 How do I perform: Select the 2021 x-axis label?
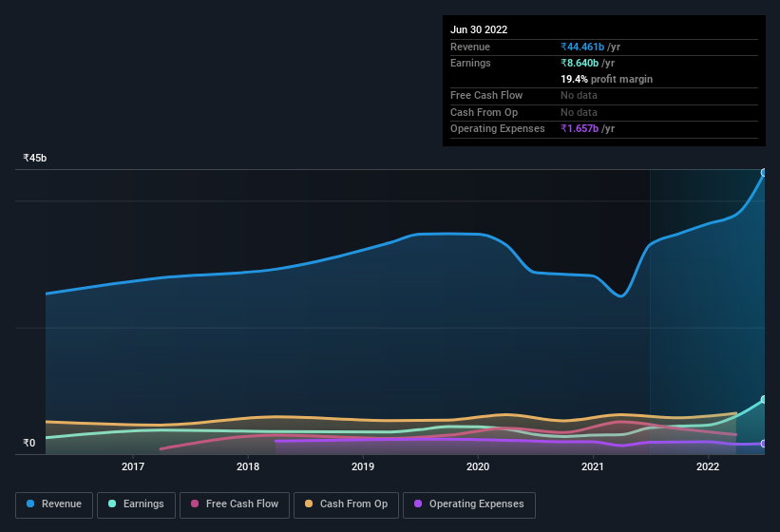(593, 466)
